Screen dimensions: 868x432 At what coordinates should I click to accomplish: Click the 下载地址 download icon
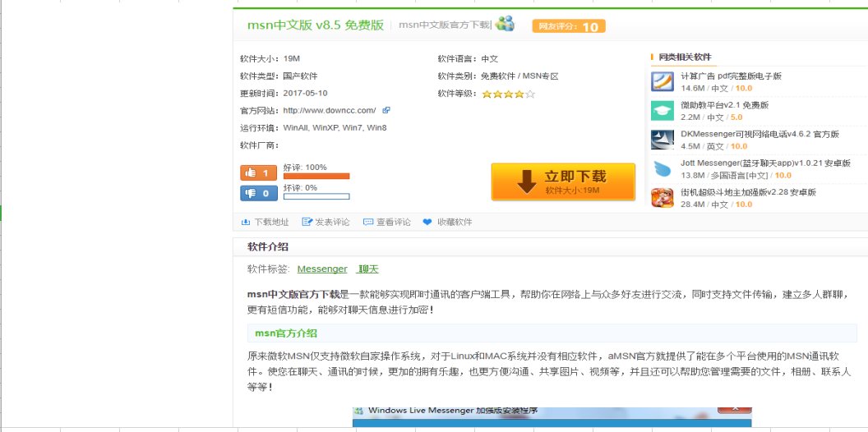tap(245, 223)
